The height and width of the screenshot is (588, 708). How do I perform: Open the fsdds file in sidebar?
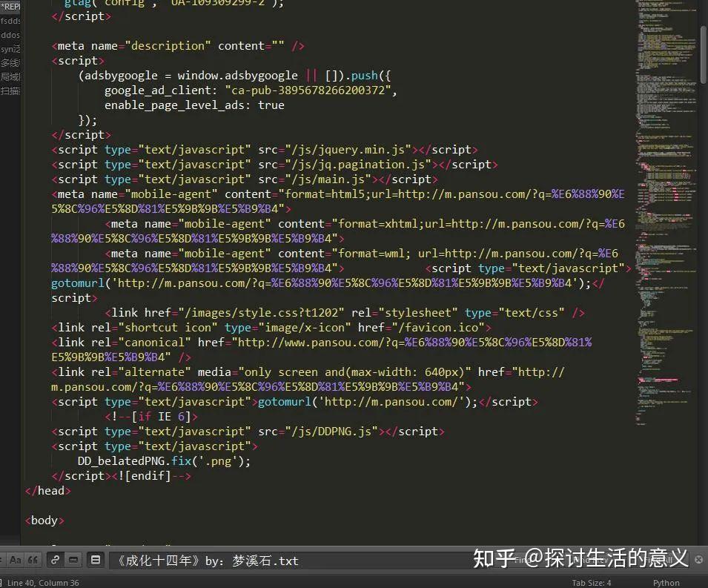[x=10, y=21]
